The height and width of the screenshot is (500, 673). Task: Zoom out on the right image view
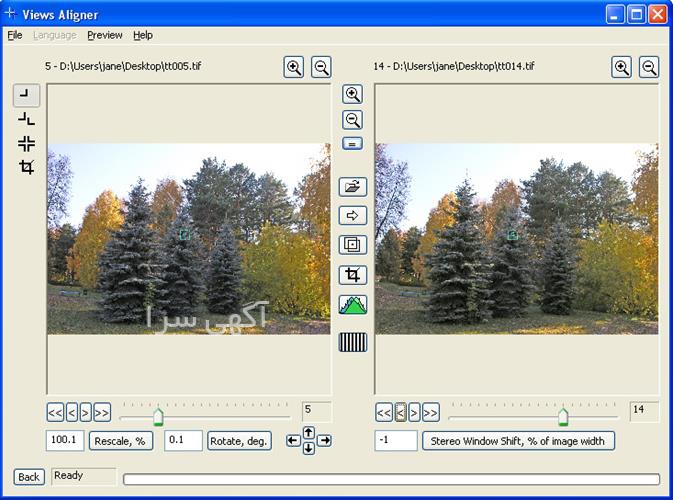(x=649, y=67)
